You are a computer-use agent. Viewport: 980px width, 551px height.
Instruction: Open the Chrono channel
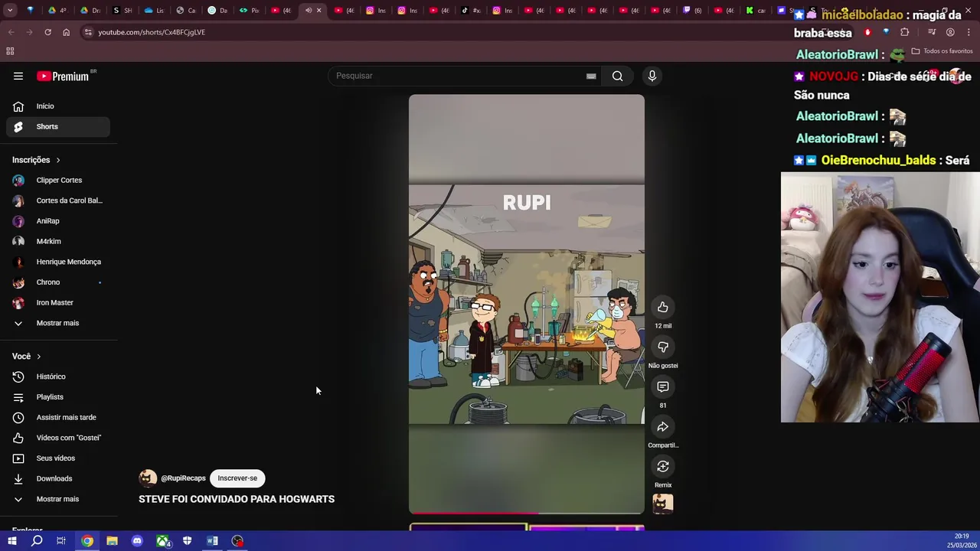(58, 282)
